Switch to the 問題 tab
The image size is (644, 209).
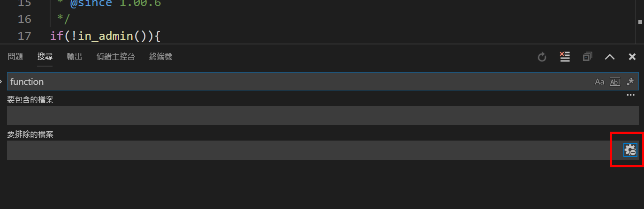[x=15, y=57]
